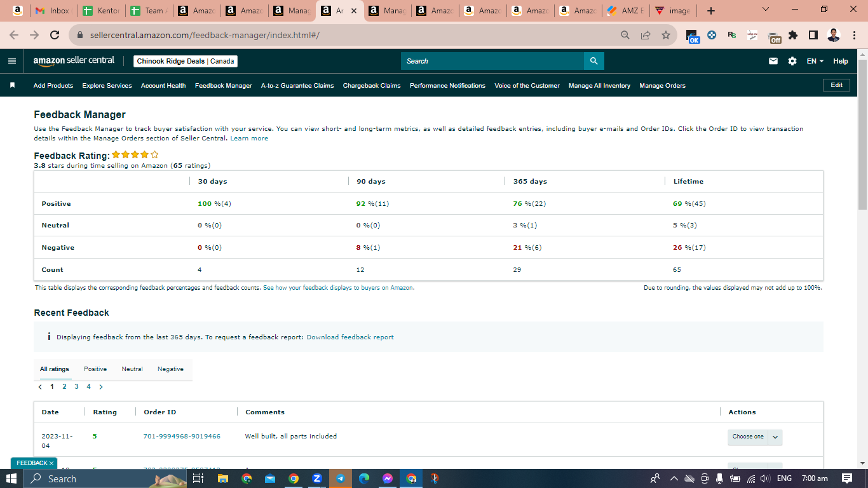Image resolution: width=868 pixels, height=488 pixels.
Task: Show hidden system tray icons
Action: click(x=674, y=478)
